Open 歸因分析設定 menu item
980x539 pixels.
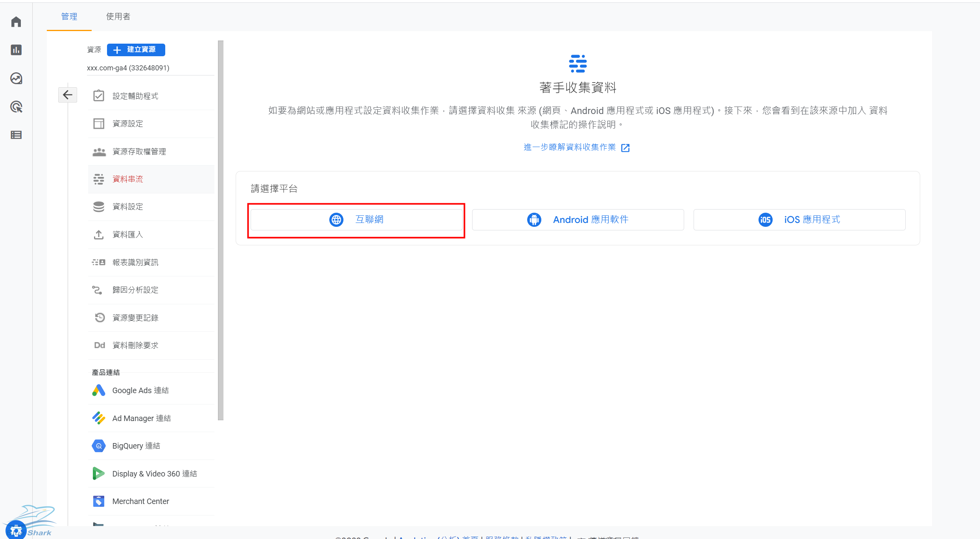tap(151, 290)
